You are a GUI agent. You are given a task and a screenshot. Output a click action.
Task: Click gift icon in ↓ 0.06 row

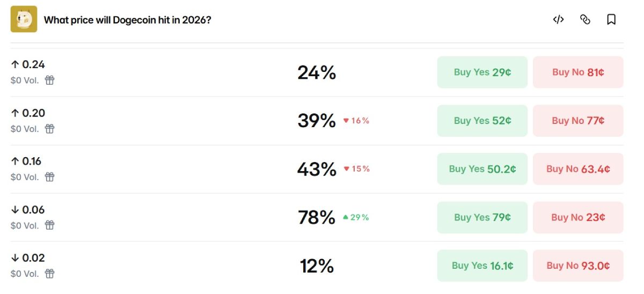(49, 225)
